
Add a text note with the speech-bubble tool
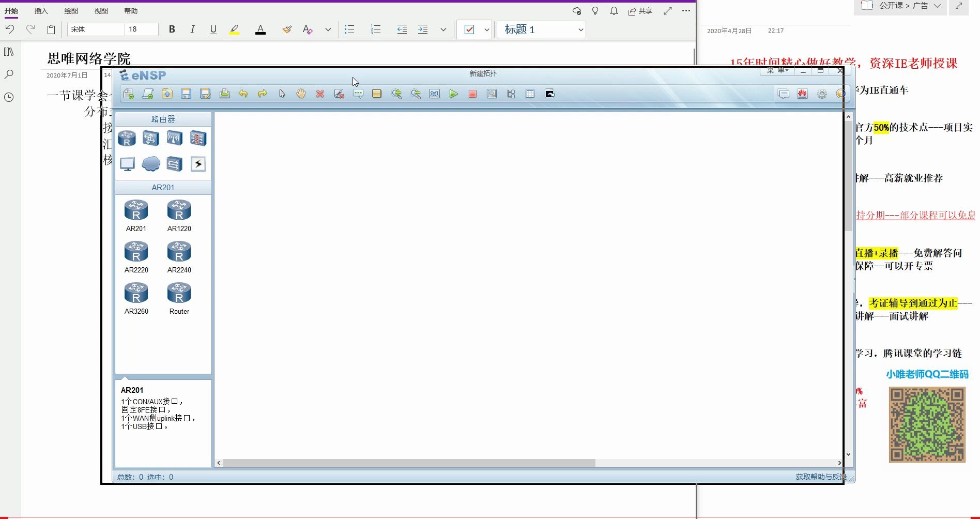coord(358,94)
